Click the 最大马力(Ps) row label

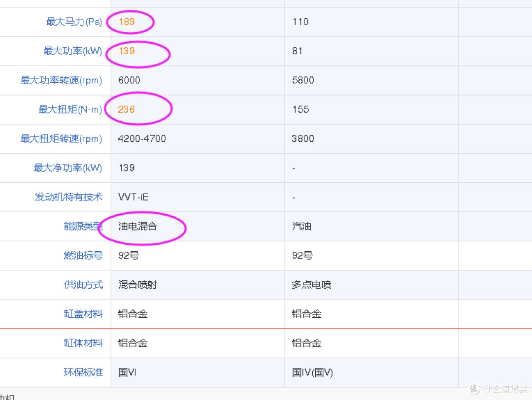(x=74, y=22)
